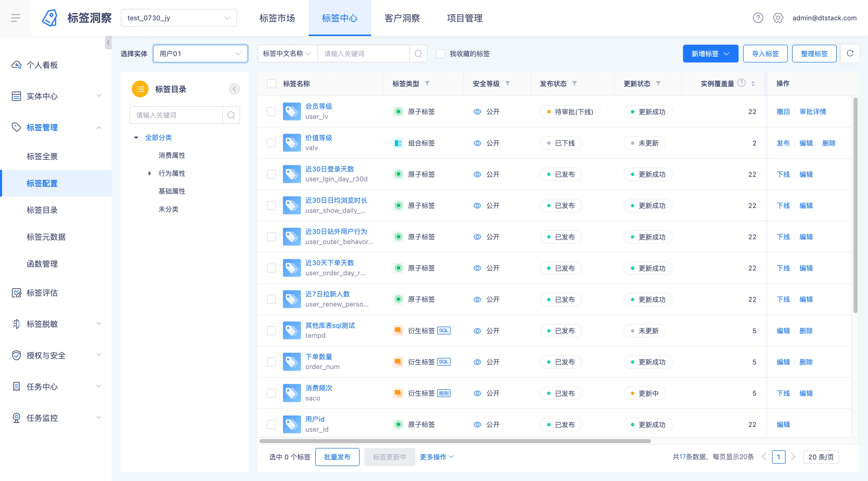Collapse the 全部分类 tree node

coord(136,138)
